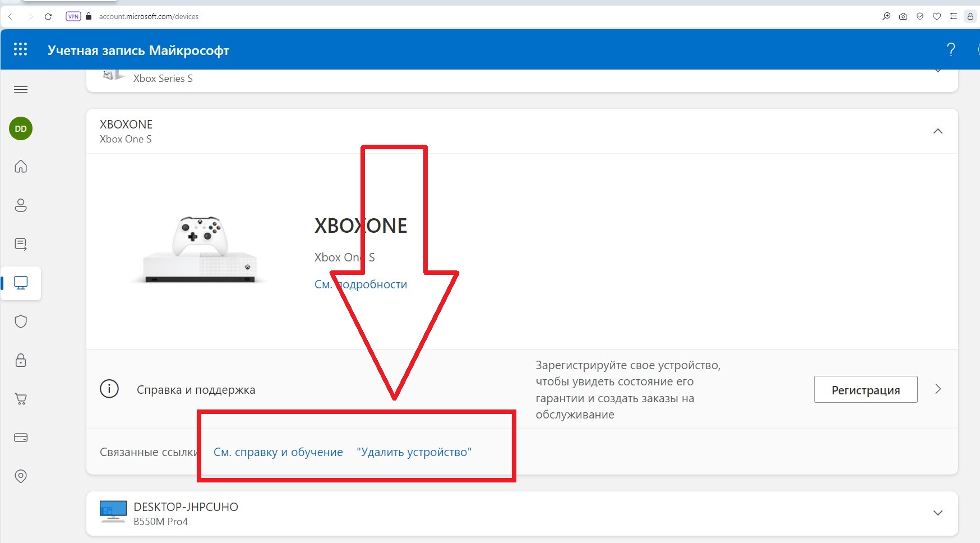The image size is (980, 543).
Task: Collapse the XBOXONE device card
Action: pos(938,131)
